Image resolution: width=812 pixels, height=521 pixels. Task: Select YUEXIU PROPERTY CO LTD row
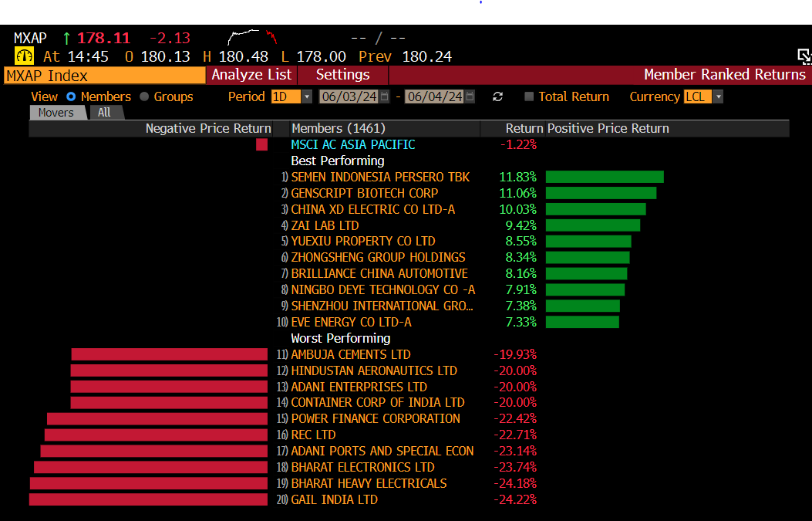coord(363,241)
